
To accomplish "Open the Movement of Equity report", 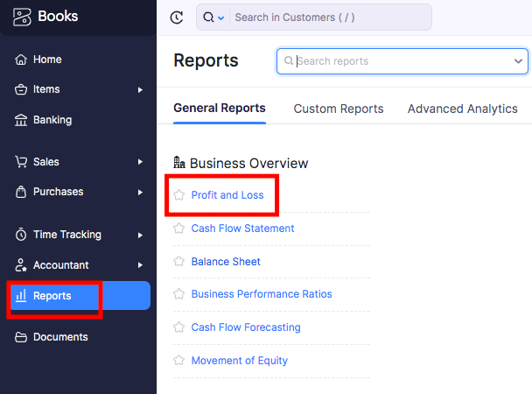I will point(240,361).
